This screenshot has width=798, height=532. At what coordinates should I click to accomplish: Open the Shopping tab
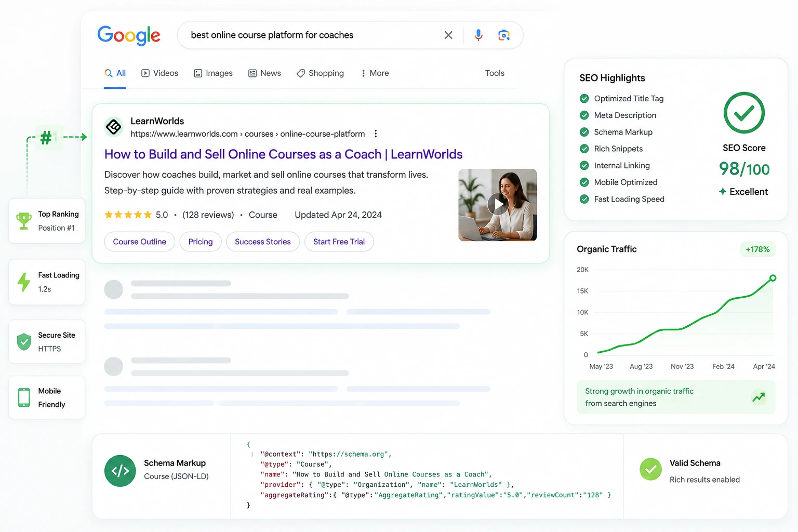(320, 73)
